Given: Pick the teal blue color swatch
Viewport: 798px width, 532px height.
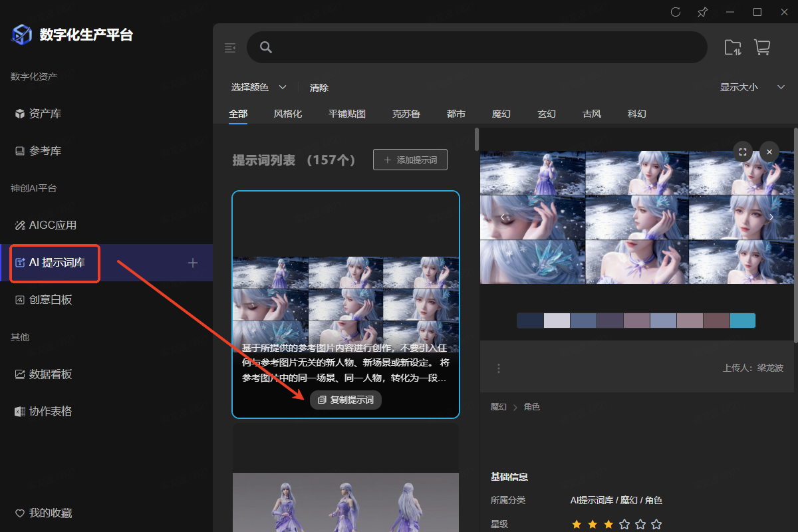Looking at the screenshot, I should tap(742, 321).
